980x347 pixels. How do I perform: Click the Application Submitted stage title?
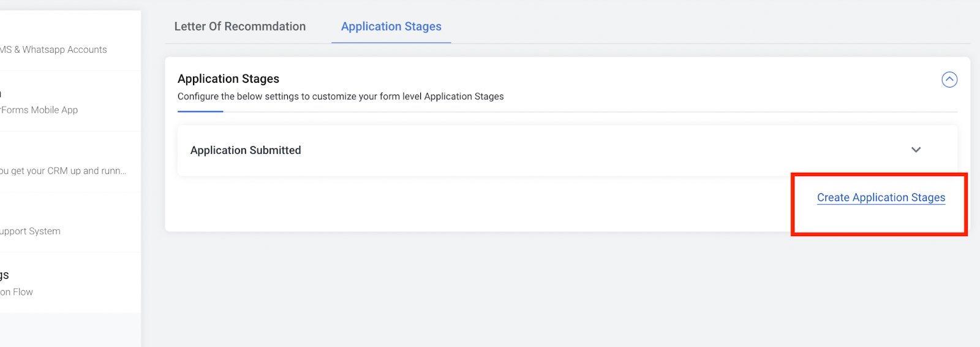[x=246, y=150]
